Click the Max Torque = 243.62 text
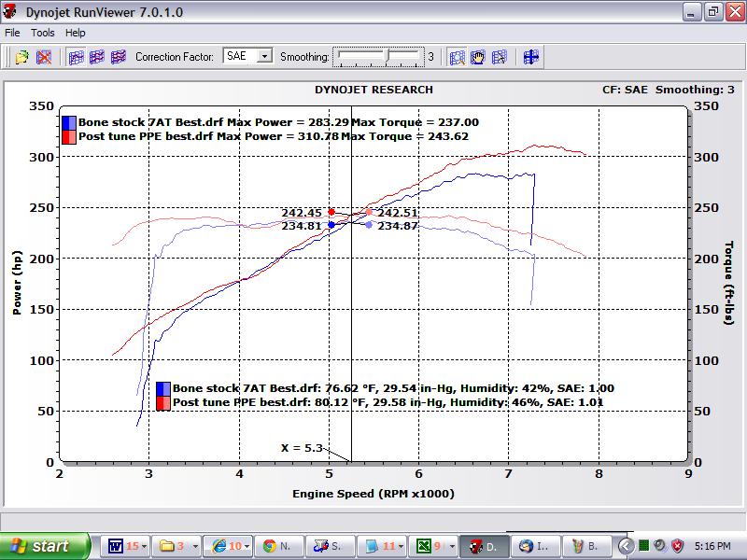Screen dimensions: 747x560 coord(404,136)
